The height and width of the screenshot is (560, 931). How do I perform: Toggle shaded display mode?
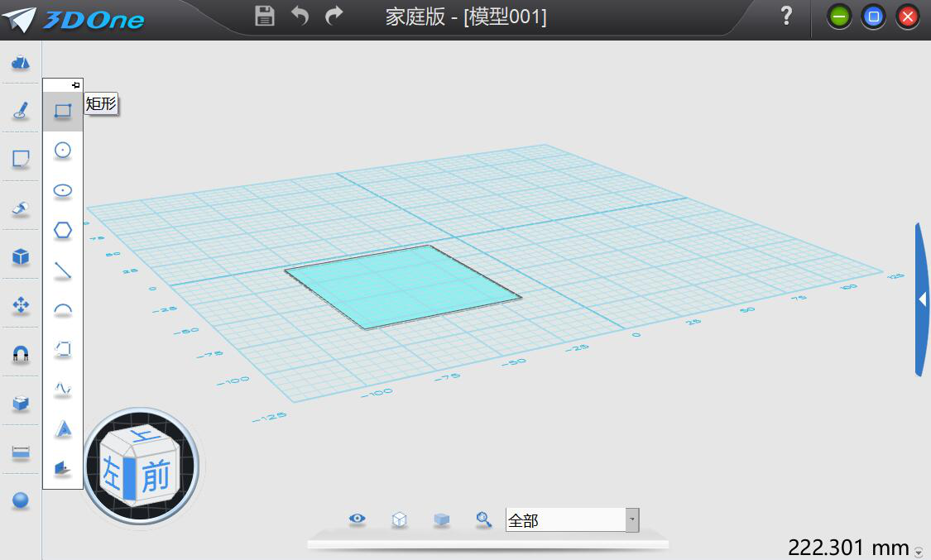click(x=441, y=518)
